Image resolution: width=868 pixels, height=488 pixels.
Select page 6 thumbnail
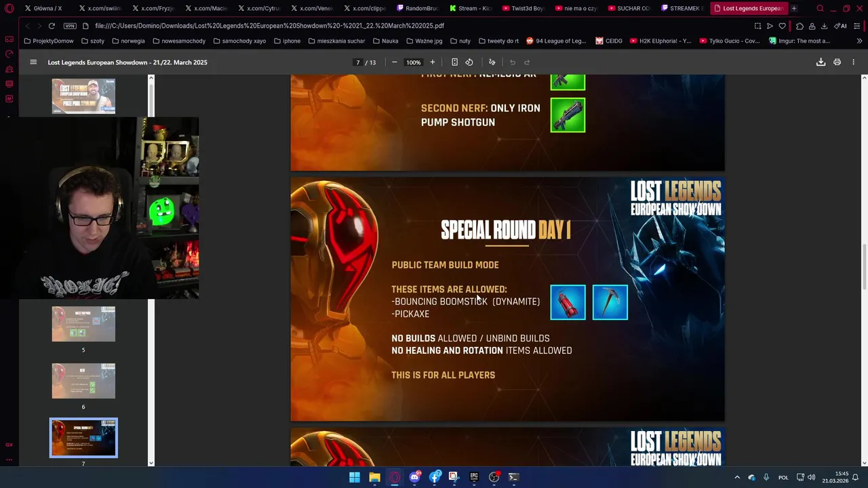coord(83,381)
